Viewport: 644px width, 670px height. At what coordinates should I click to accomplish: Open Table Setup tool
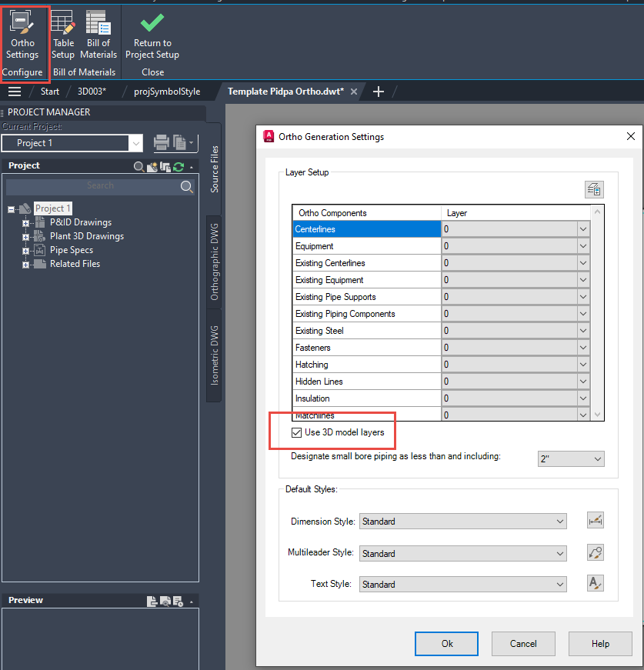click(x=62, y=31)
